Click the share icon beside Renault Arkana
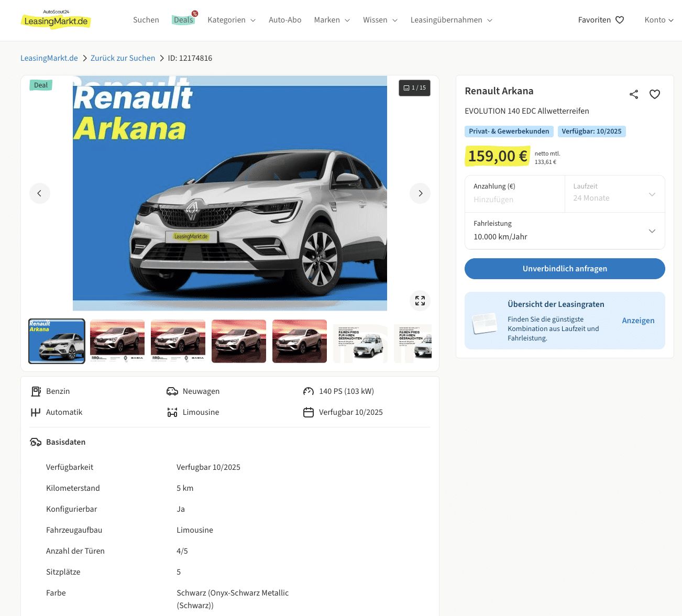The height and width of the screenshot is (616, 682). click(634, 94)
